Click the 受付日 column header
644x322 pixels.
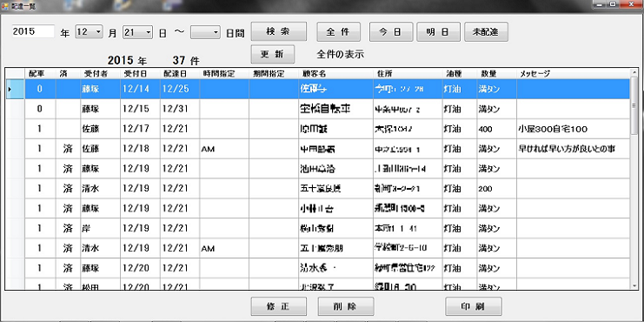pos(140,74)
